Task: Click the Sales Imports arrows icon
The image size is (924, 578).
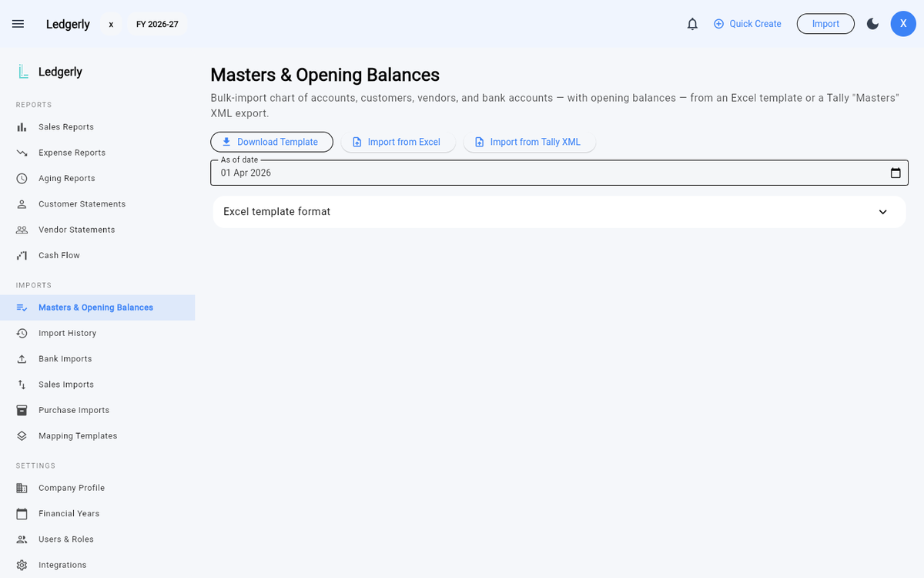Action: [x=22, y=385]
